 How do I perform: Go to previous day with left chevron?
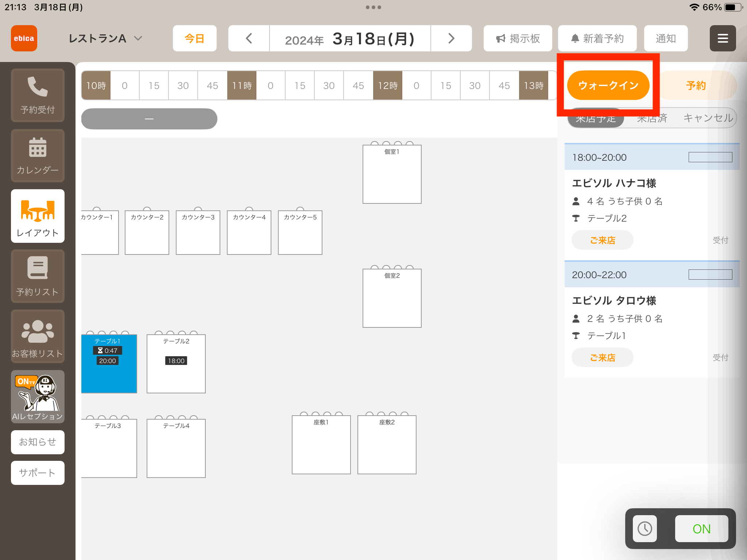tap(249, 38)
